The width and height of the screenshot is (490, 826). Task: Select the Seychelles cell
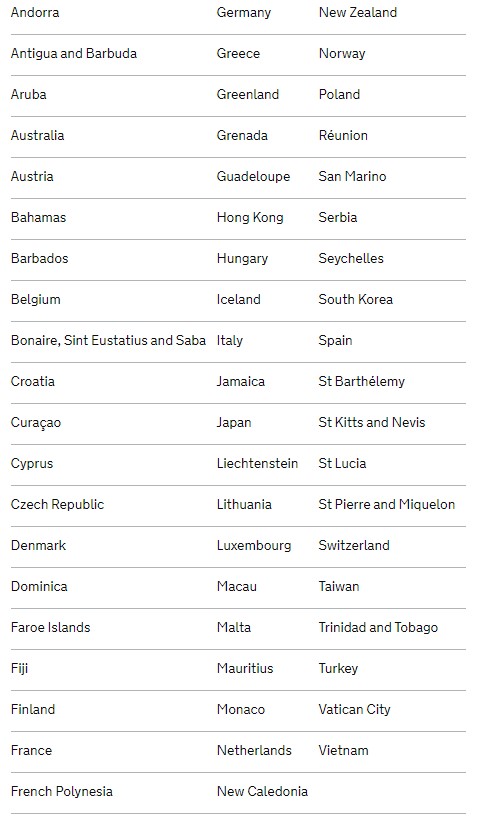click(351, 259)
